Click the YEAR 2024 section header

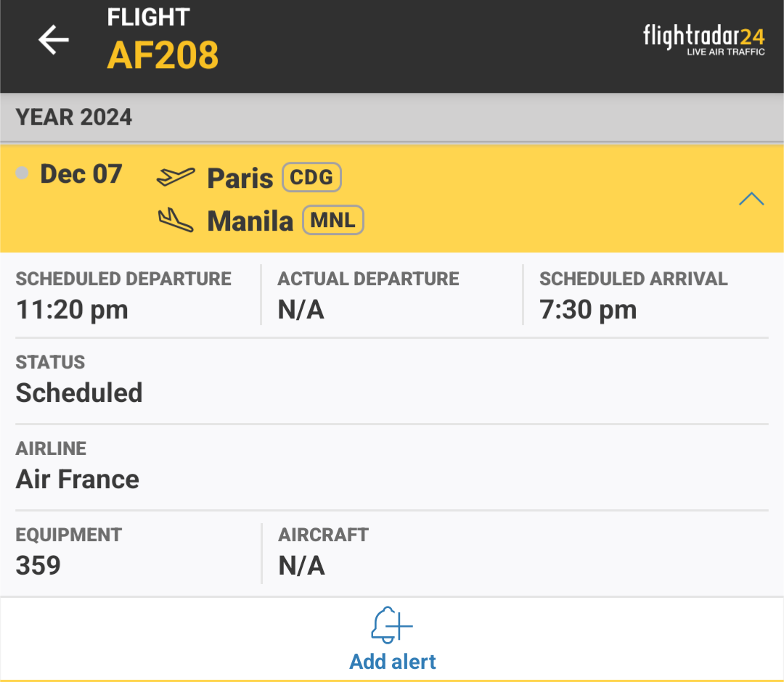tap(74, 117)
